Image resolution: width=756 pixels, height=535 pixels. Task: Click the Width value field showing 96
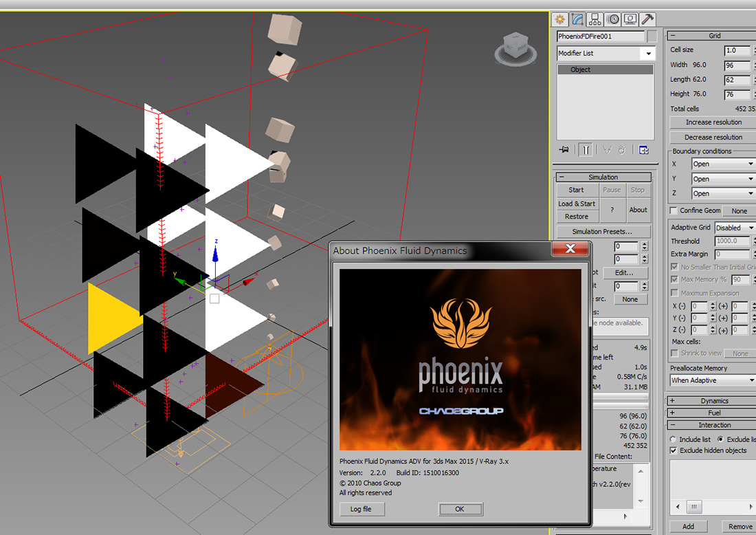[737, 65]
